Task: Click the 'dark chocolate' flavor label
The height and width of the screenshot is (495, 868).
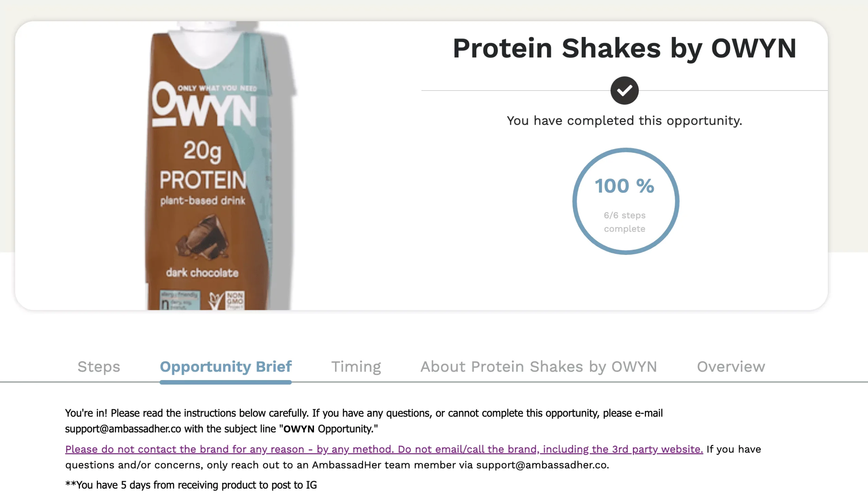Action: 202,273
